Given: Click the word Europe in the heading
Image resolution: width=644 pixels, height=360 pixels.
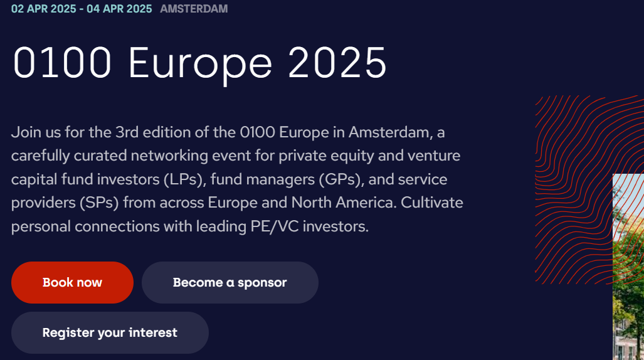Looking at the screenshot, I should pos(200,65).
